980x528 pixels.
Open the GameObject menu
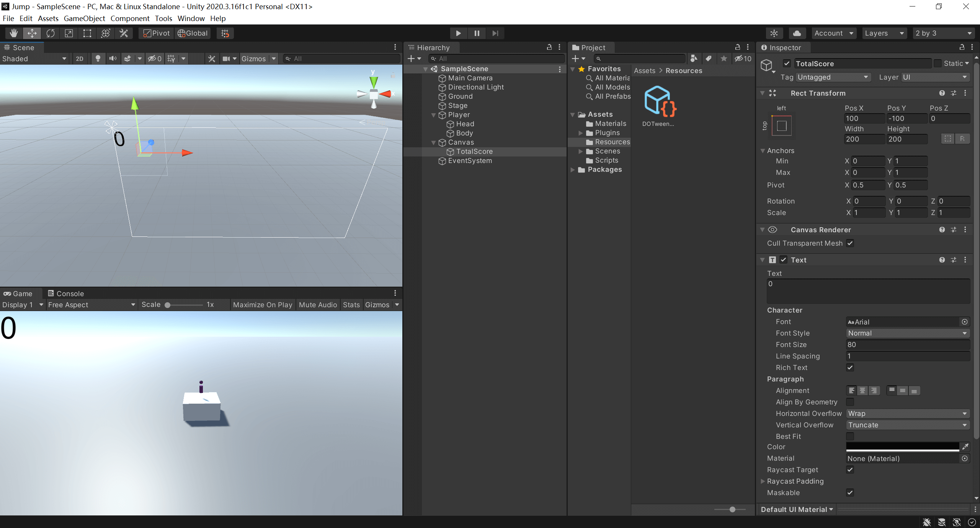coord(84,18)
